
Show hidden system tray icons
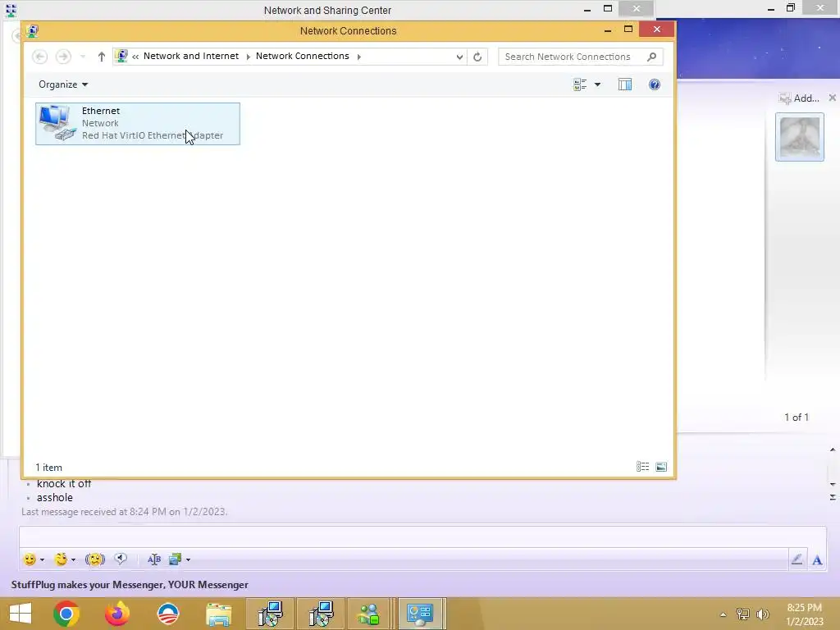[x=724, y=614]
